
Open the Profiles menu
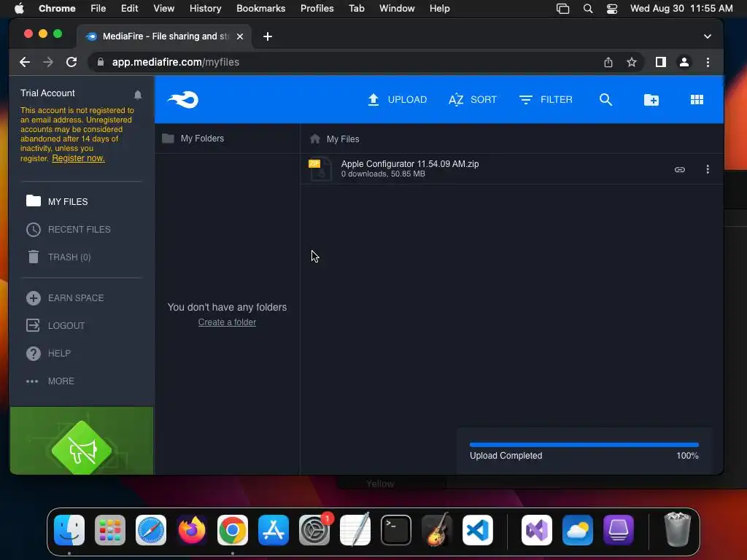(x=317, y=8)
